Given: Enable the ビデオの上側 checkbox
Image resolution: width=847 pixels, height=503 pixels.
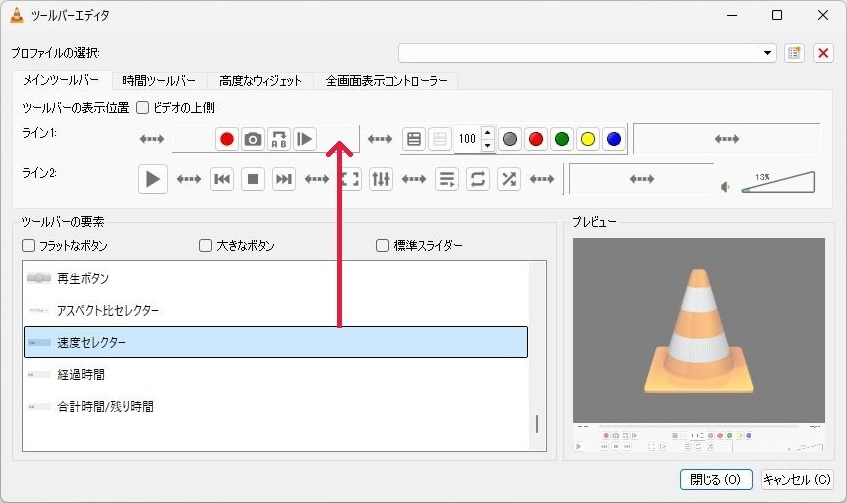Looking at the screenshot, I should click(142, 107).
